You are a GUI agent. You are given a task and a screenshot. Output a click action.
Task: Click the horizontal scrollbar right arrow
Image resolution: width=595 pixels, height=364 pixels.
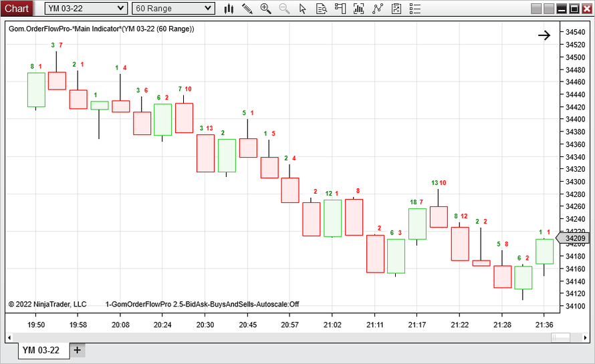click(586, 337)
